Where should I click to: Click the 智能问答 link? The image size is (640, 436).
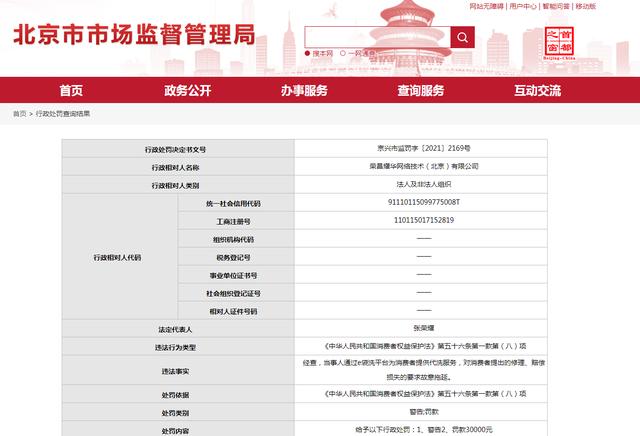pos(555,6)
